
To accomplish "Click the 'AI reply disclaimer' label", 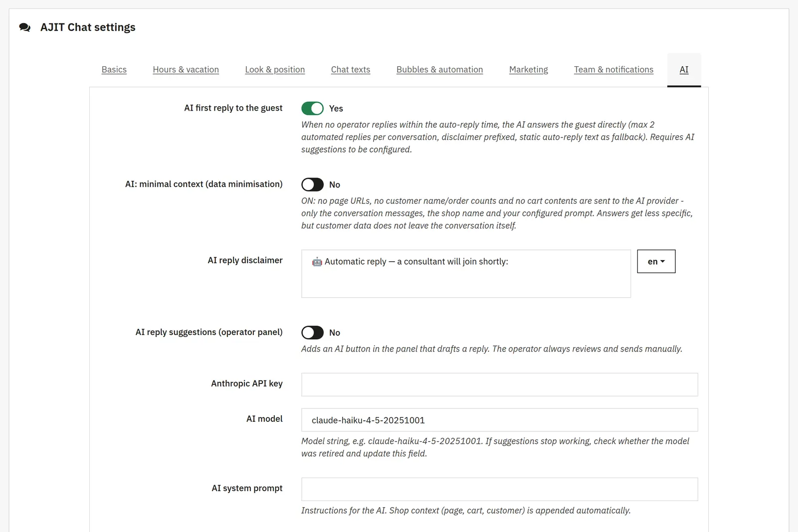I will (245, 260).
